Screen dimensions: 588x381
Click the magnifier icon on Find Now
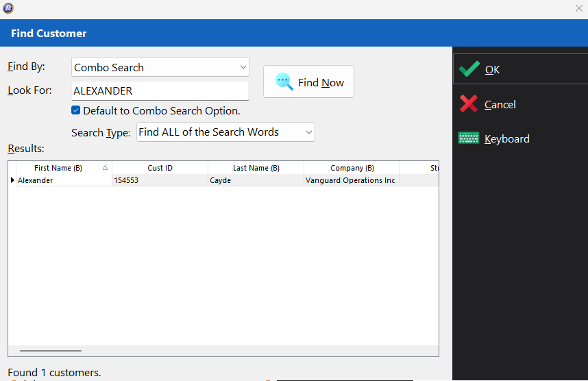point(284,82)
